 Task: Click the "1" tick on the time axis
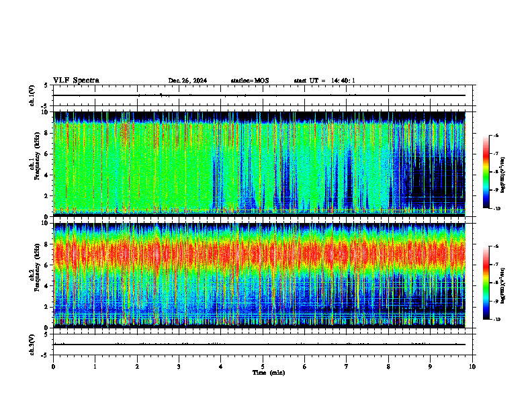pyautogui.click(x=95, y=367)
